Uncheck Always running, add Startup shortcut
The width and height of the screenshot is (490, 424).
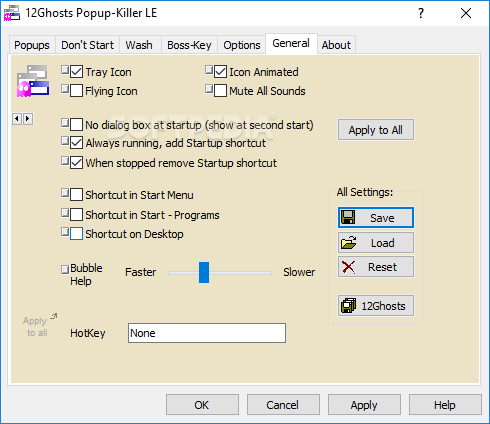click(77, 143)
